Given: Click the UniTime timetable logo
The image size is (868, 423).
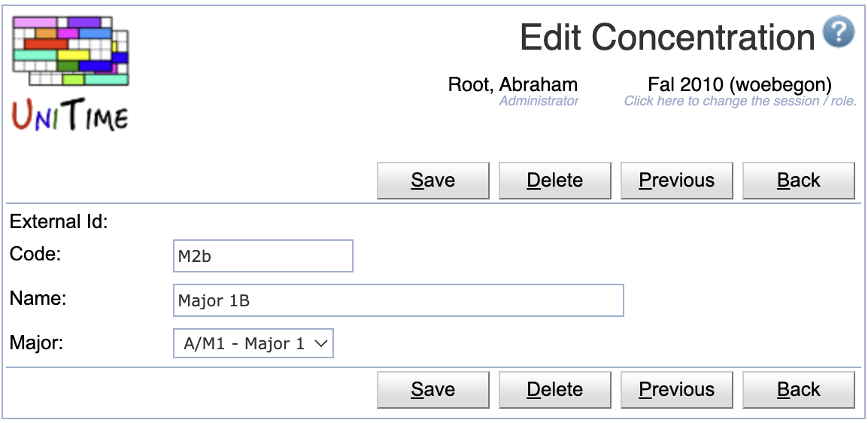Looking at the screenshot, I should coord(71,51).
